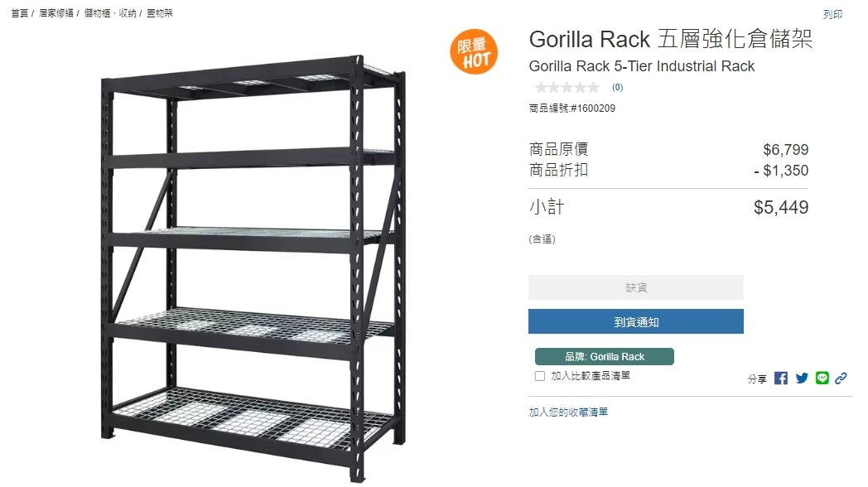Click the black rack product image

pyautogui.click(x=253, y=268)
